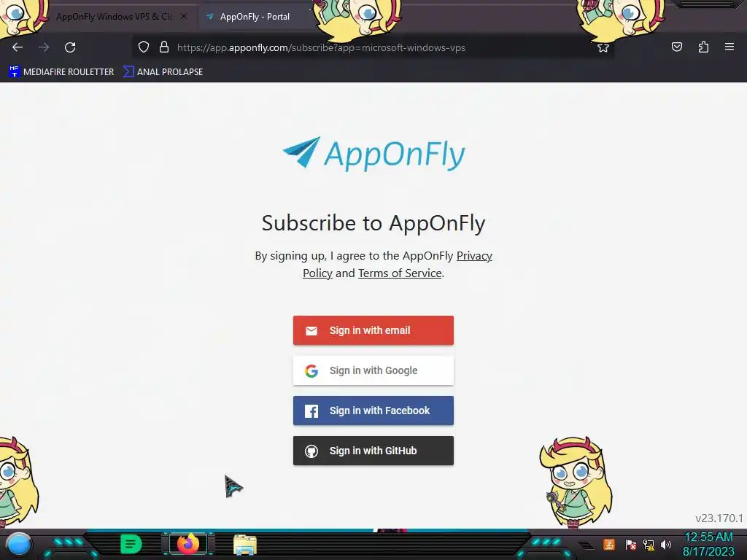Go back with the browser back arrow
747x560 pixels.
[18, 47]
